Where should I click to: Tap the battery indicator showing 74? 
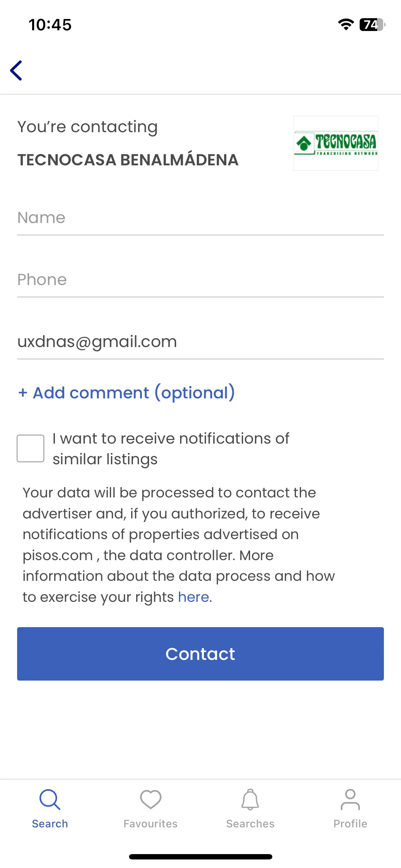click(372, 25)
